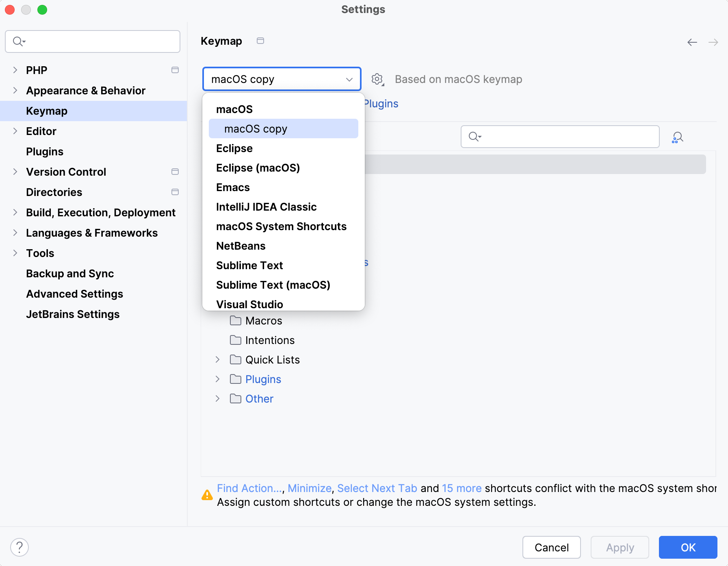This screenshot has width=728, height=566.
Task: Navigate back using left arrow icon
Action: 692,42
